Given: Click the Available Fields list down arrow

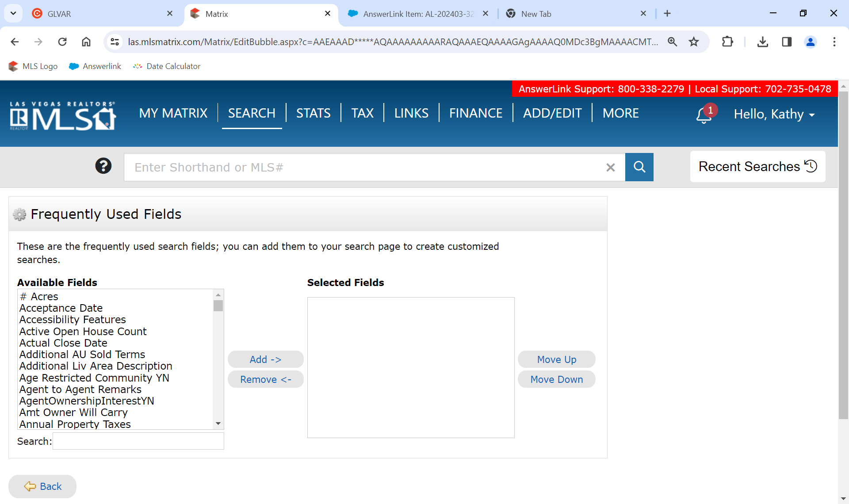Looking at the screenshot, I should [218, 424].
